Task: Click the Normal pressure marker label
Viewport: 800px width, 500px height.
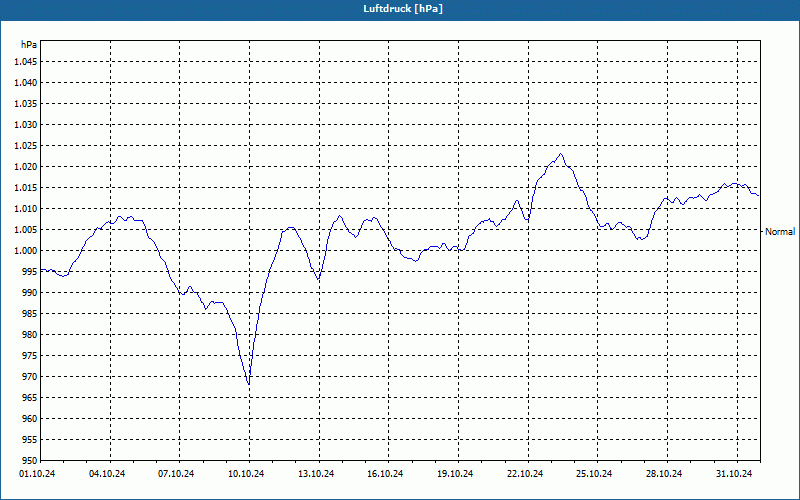Action: (780, 232)
